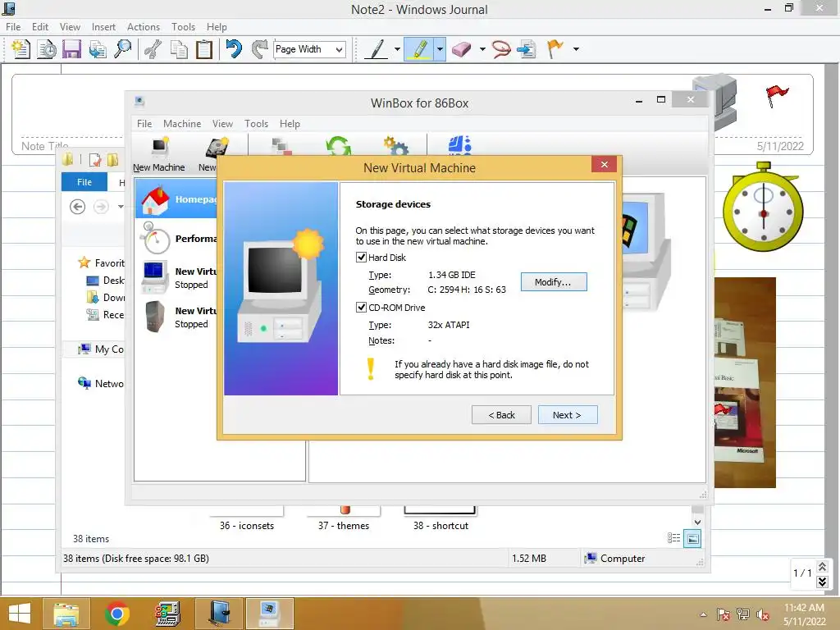Expand the Pen tool options arrow
This screenshot has width=840, height=630.
(397, 49)
